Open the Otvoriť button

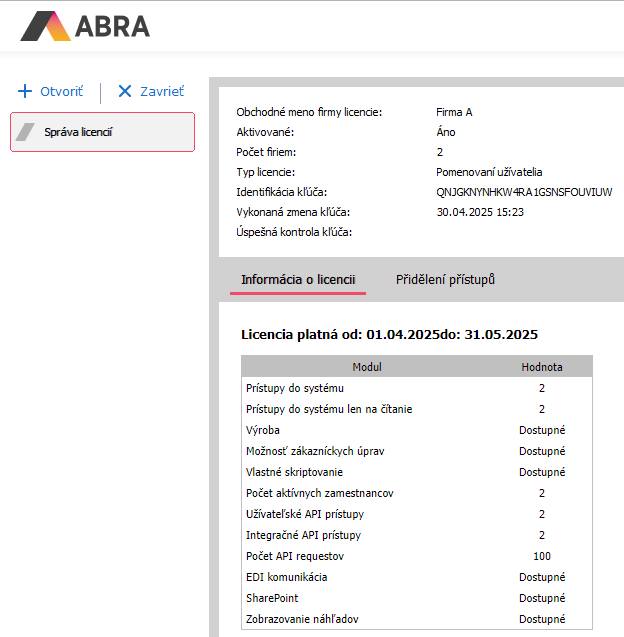point(51,91)
